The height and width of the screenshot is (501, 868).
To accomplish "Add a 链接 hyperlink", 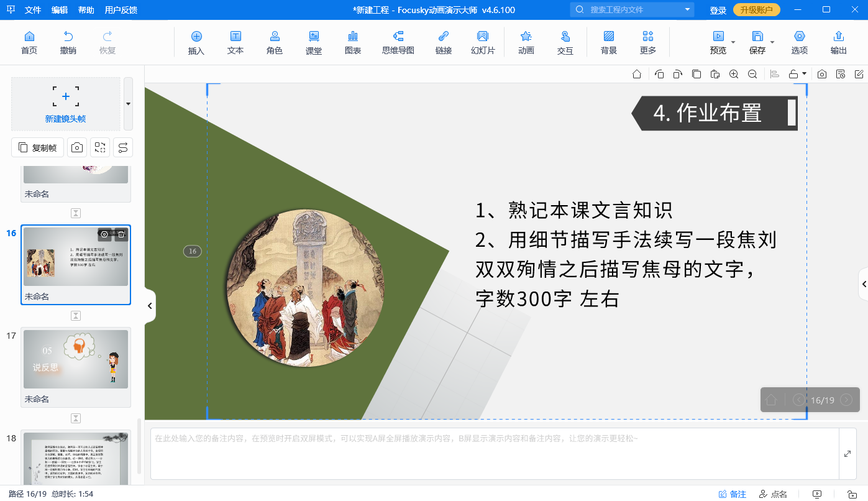I will click(x=444, y=43).
